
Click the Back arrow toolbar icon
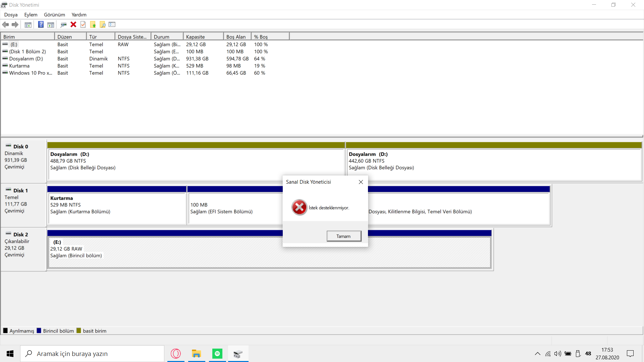coord(5,24)
